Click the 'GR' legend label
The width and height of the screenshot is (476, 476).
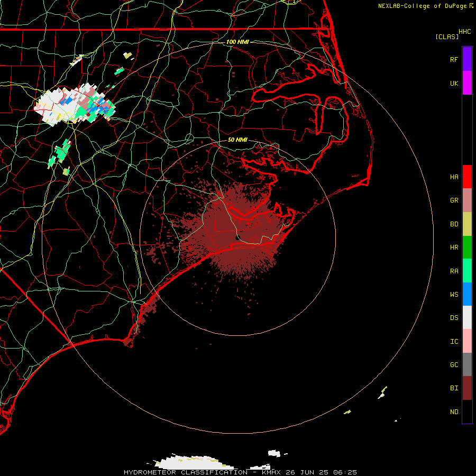454,200
